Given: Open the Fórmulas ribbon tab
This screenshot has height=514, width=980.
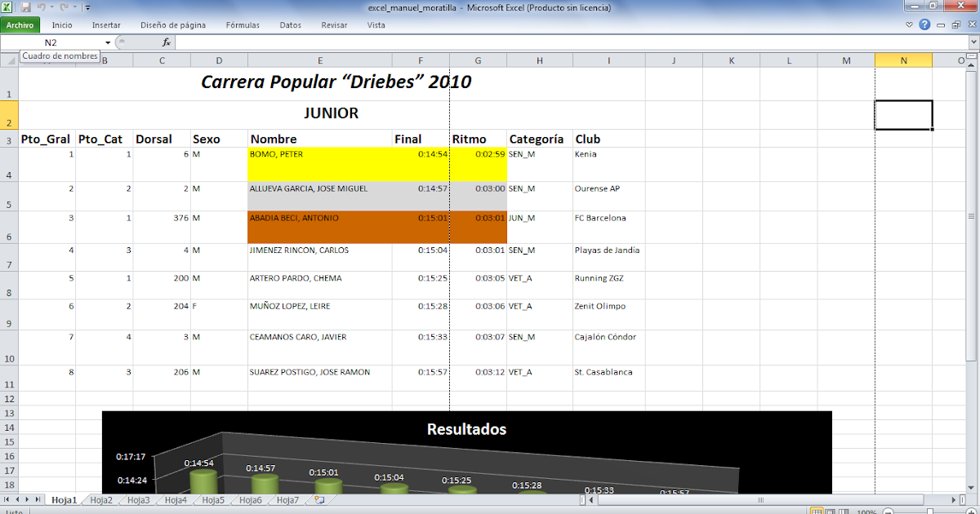Looking at the screenshot, I should (x=243, y=25).
